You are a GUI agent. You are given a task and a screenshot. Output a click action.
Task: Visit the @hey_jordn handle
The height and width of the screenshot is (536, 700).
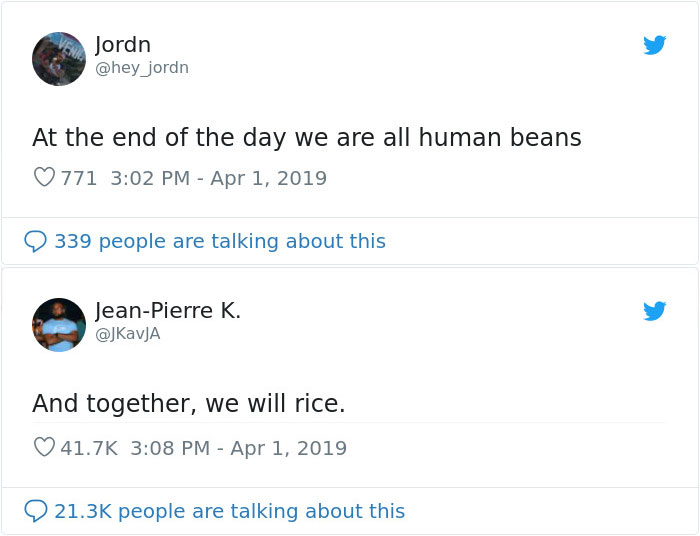click(141, 68)
